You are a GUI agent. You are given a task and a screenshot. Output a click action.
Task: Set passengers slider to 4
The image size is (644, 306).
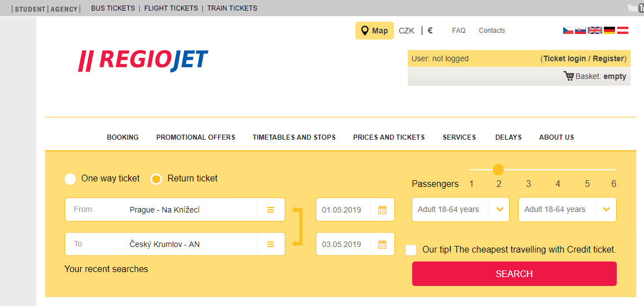click(558, 169)
